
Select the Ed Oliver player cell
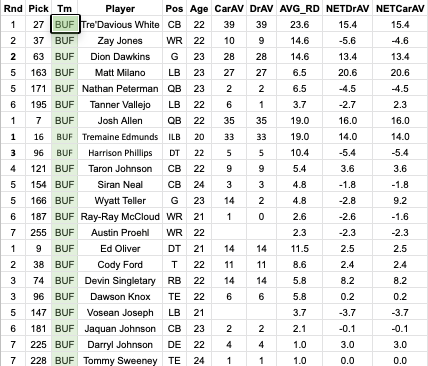(120, 249)
